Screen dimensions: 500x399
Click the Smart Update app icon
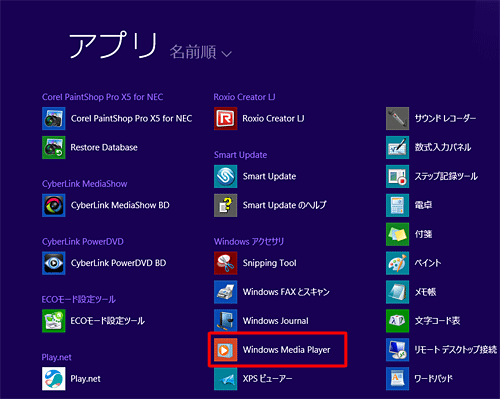[x=226, y=176]
